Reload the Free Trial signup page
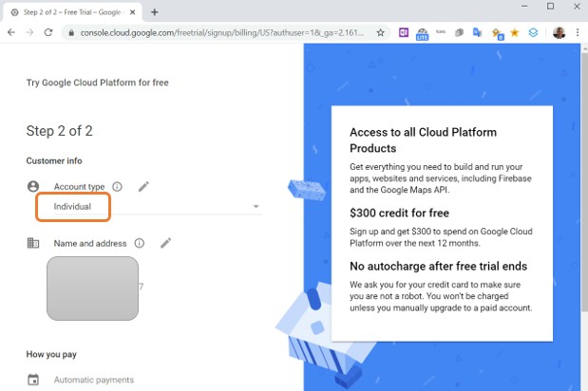Screen dimensions: 588x391 point(48,32)
